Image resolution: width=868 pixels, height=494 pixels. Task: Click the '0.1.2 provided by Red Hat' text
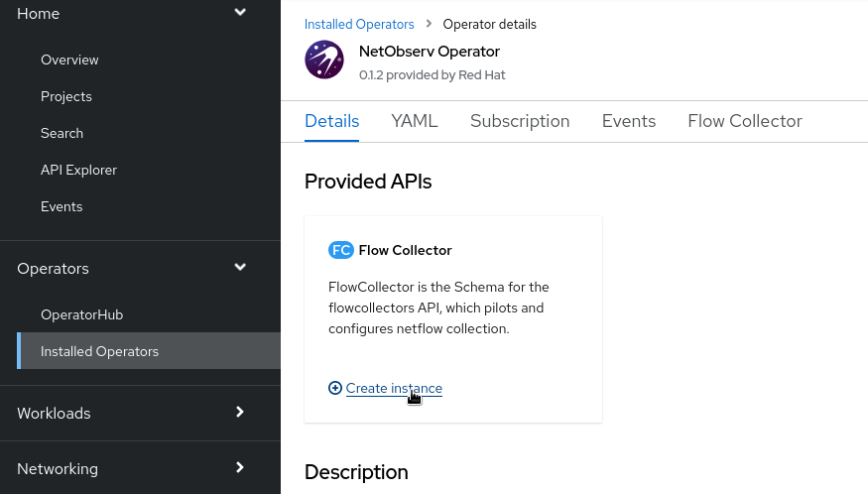[432, 74]
